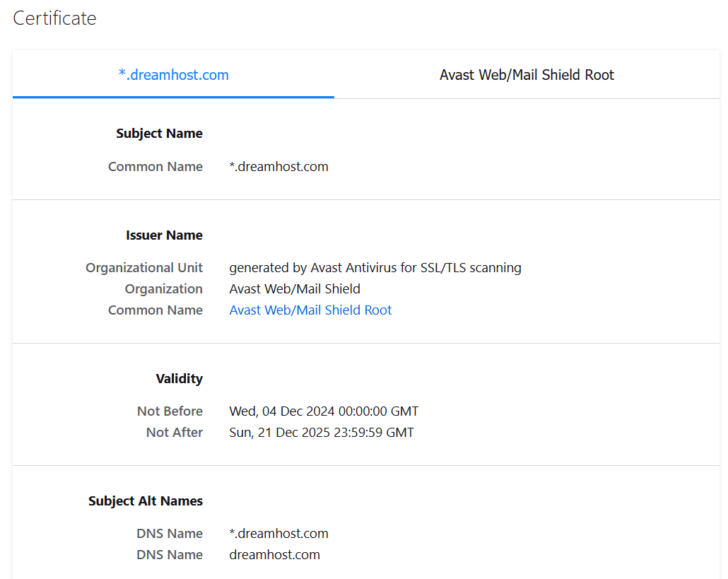The width and height of the screenshot is (728, 579).
Task: Click the Organization field label
Action: point(163,289)
